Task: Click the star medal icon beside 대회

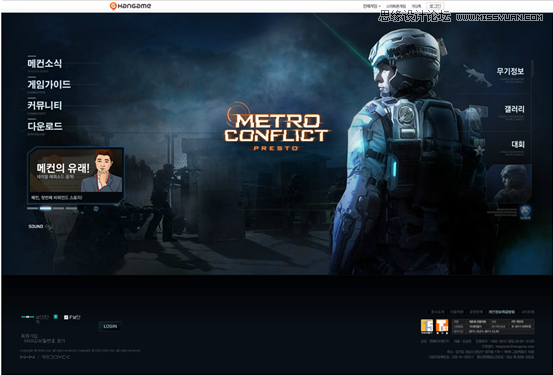Action: pos(479,151)
